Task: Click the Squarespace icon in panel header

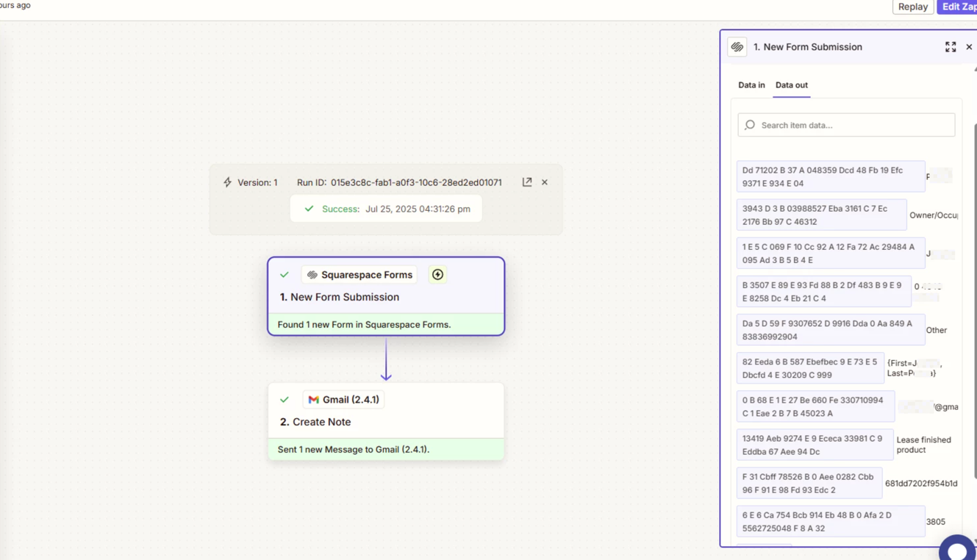Action: 737,47
